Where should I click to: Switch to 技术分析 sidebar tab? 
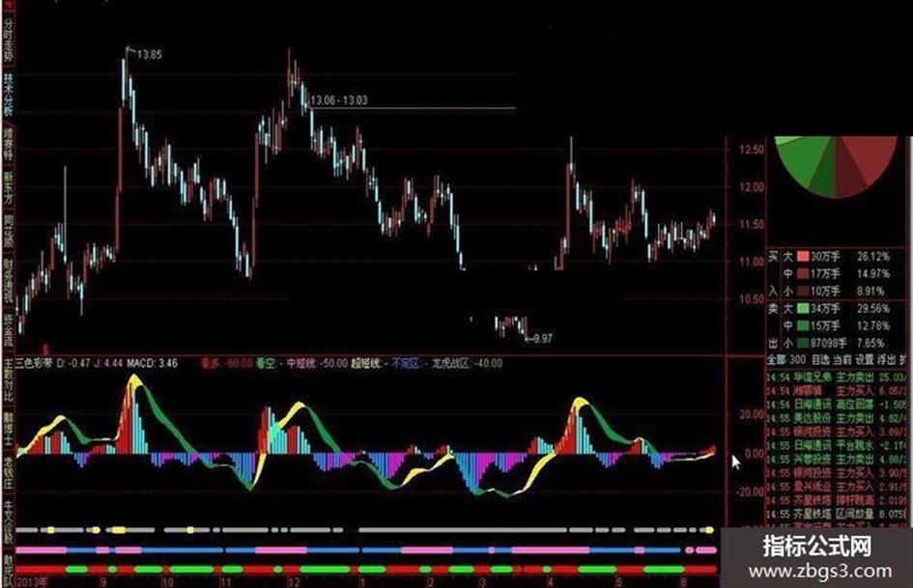[x=8, y=95]
